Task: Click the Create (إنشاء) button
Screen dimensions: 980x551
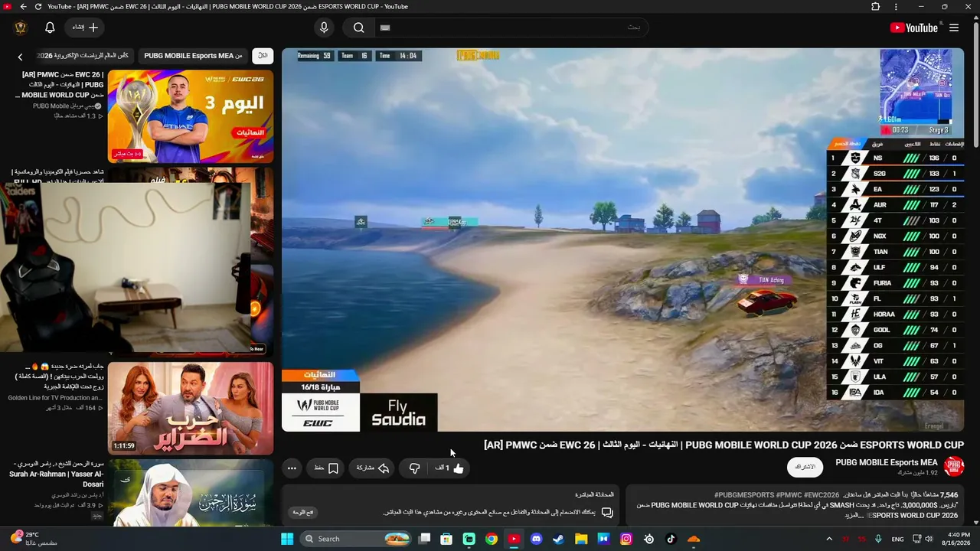Action: [x=85, y=28]
